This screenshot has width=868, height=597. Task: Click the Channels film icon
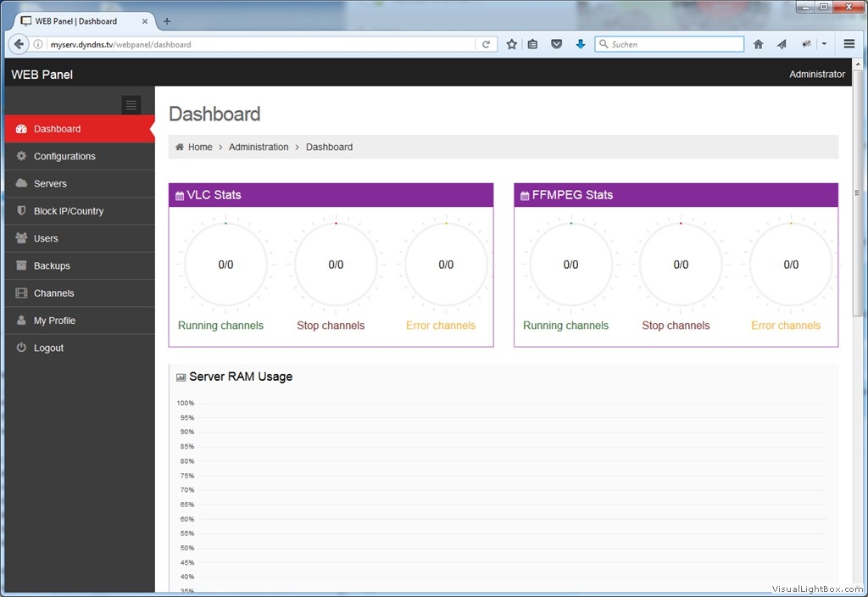pyautogui.click(x=22, y=293)
